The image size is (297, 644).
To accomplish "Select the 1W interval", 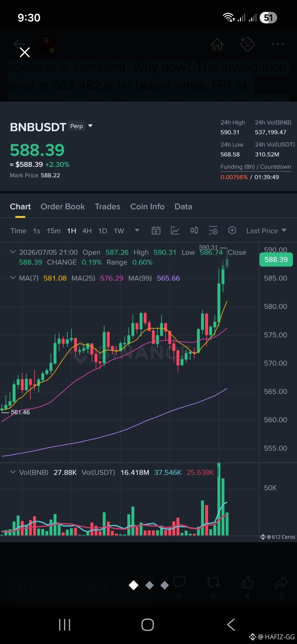I will (x=119, y=231).
